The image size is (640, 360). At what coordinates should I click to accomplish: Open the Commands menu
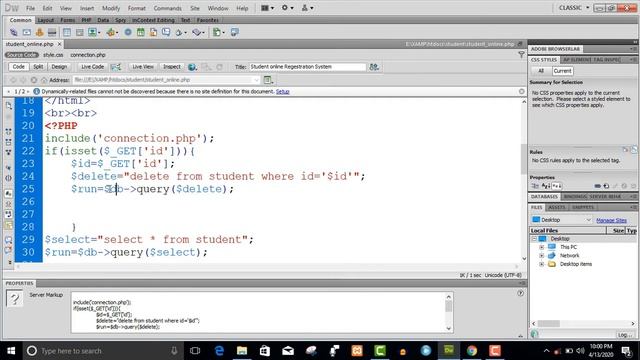coord(167,8)
